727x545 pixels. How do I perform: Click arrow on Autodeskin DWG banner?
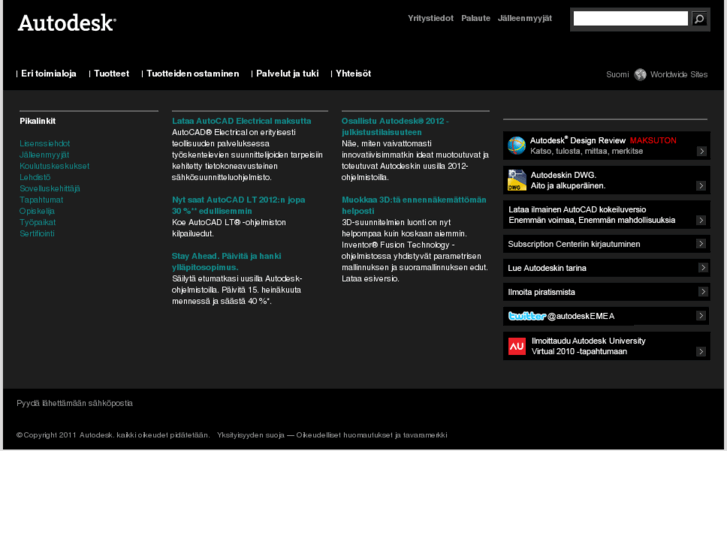click(701, 186)
